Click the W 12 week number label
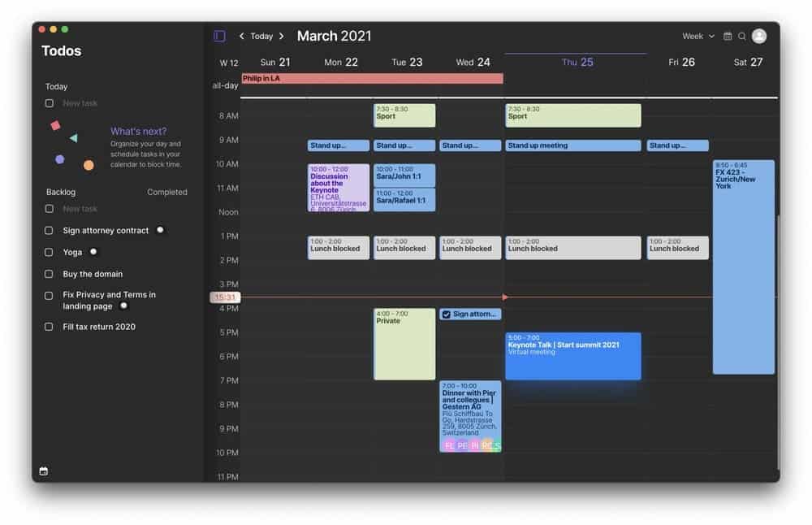The image size is (812, 525). tap(229, 63)
